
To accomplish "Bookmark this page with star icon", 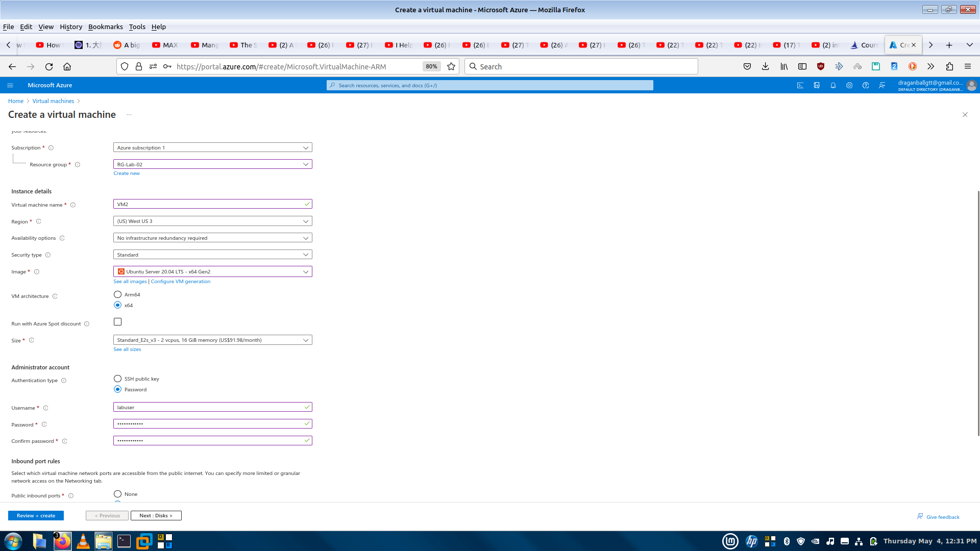I will (x=451, y=66).
